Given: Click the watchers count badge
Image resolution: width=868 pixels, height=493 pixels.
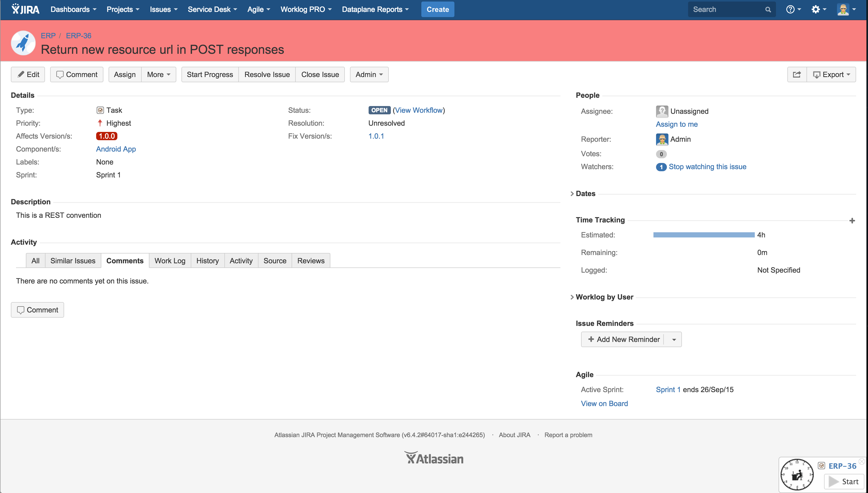Looking at the screenshot, I should pos(661,167).
